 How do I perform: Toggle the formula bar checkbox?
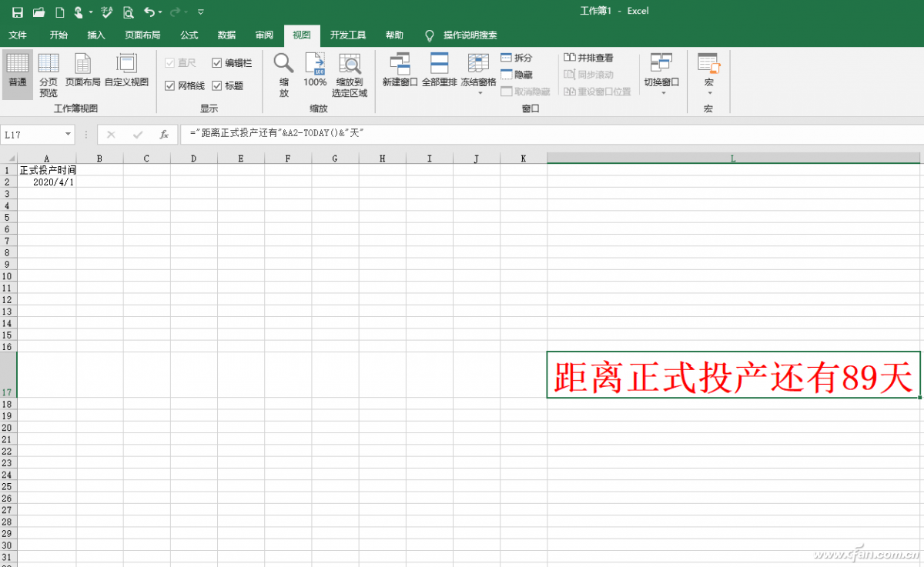pos(216,63)
